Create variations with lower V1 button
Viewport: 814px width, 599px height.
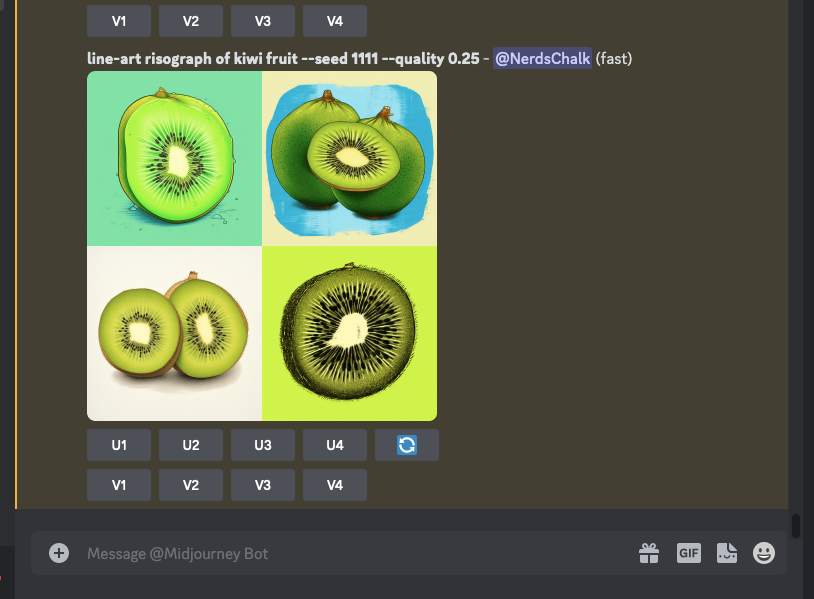(x=119, y=485)
